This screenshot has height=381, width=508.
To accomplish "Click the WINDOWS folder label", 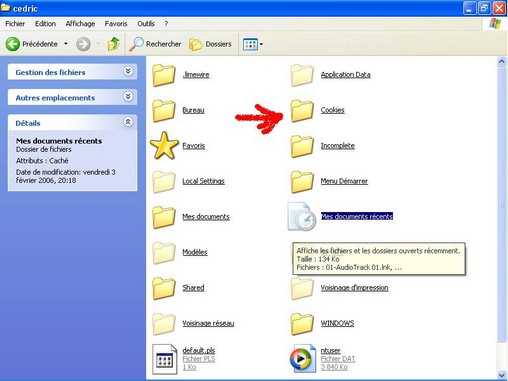I will (x=337, y=323).
